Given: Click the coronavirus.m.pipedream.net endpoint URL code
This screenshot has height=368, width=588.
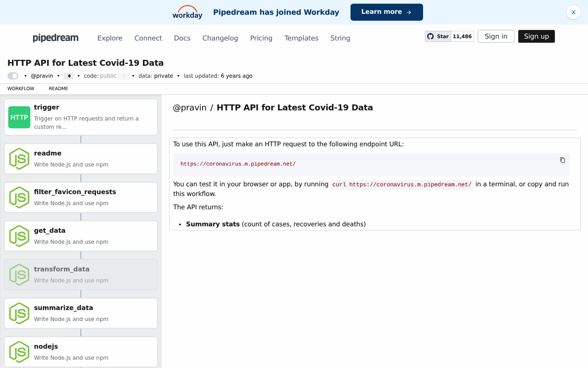Looking at the screenshot, I should tap(238, 164).
